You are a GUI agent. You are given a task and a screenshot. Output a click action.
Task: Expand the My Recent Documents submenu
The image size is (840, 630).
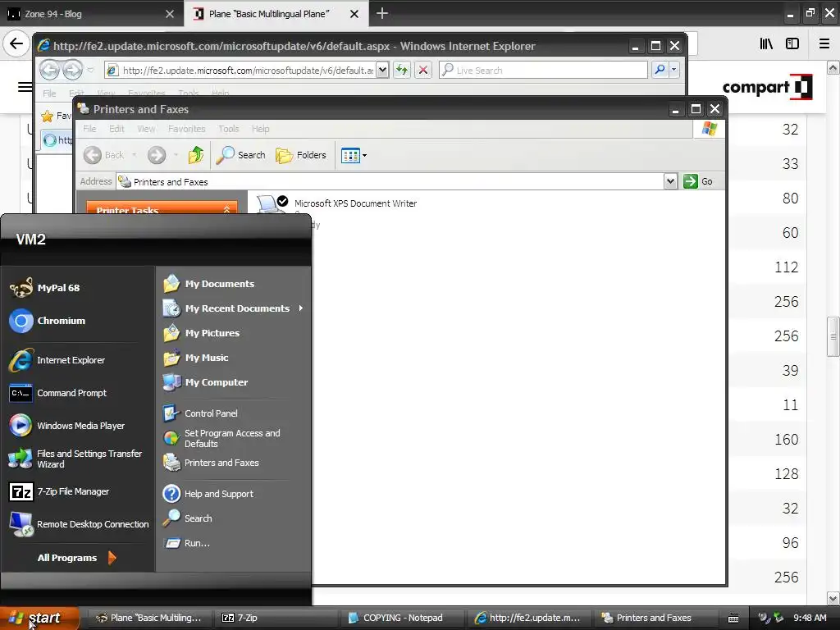301,308
